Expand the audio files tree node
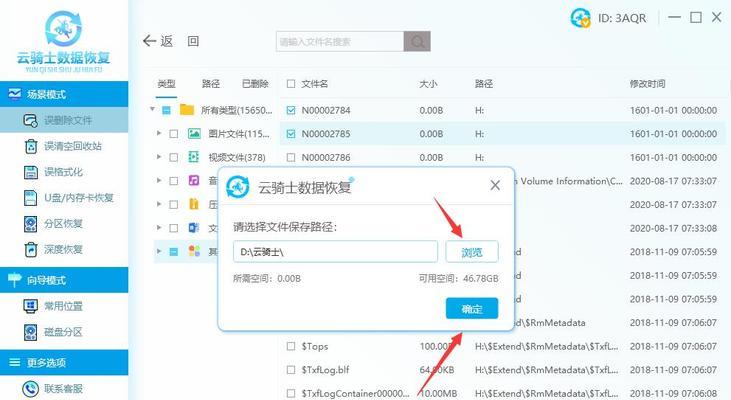The image size is (731, 400). 159,180
